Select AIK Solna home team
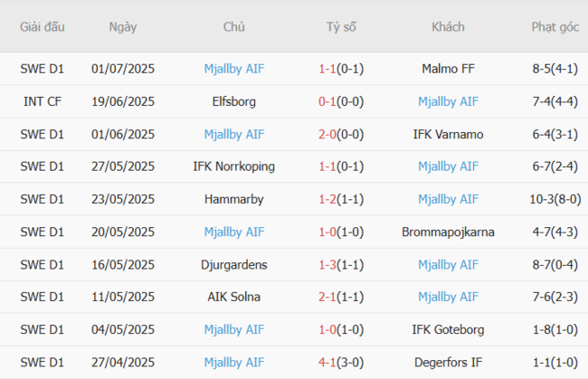Viewport: 588px width, 379px height. [x=234, y=297]
